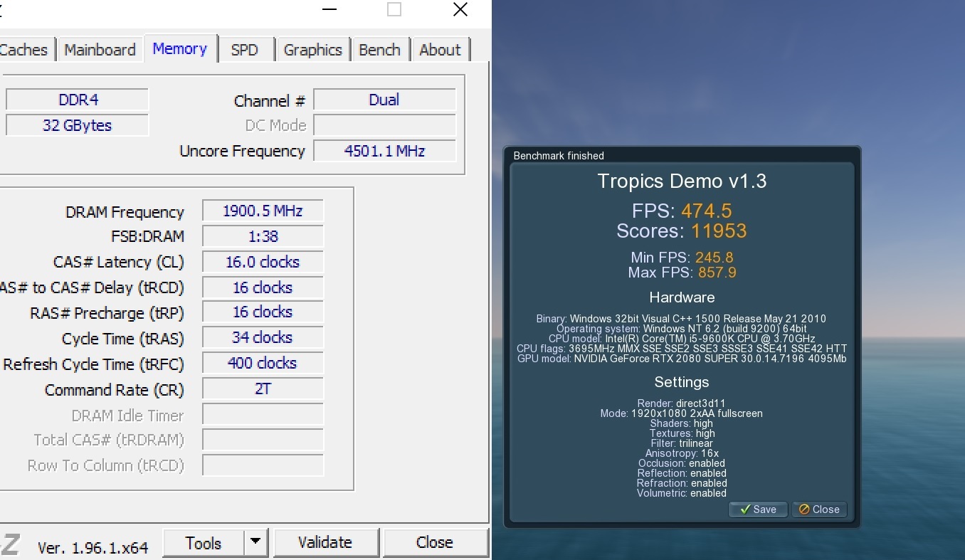This screenshot has height=560, width=965.
Task: Click the Command Rate 2T value
Action: tap(263, 389)
